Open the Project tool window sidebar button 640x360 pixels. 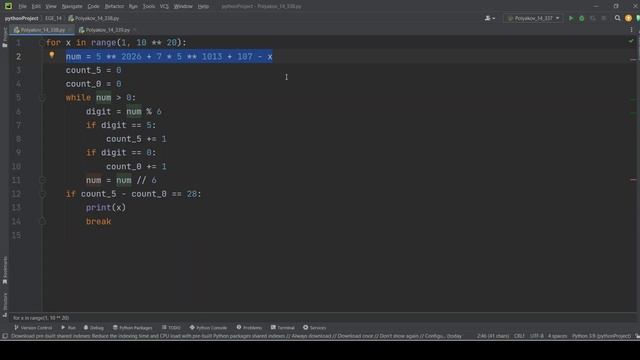coord(4,37)
